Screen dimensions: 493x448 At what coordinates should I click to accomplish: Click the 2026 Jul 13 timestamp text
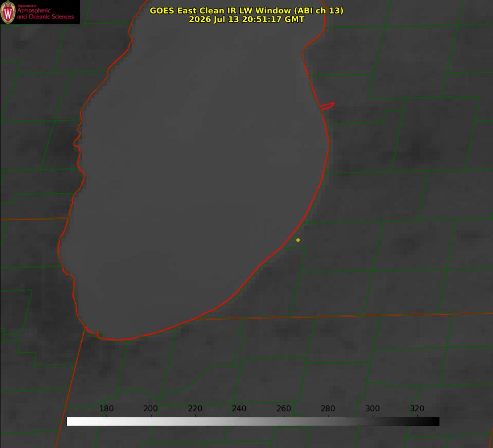[246, 19]
